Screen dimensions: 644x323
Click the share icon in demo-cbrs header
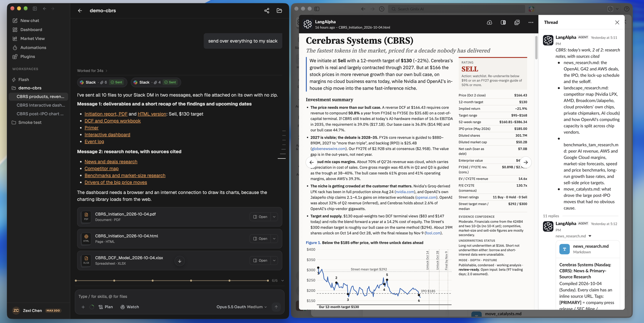267,11
